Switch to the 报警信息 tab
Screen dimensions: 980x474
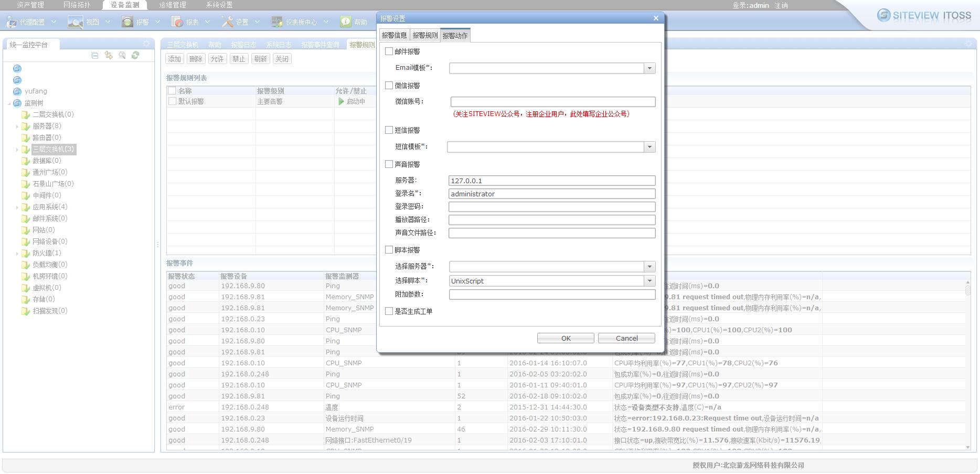394,35
